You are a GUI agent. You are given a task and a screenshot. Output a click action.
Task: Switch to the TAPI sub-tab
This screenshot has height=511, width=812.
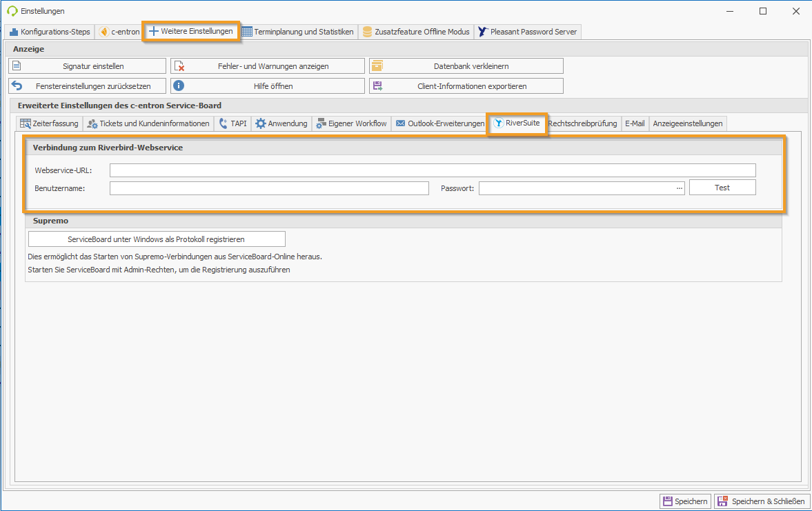coord(232,123)
